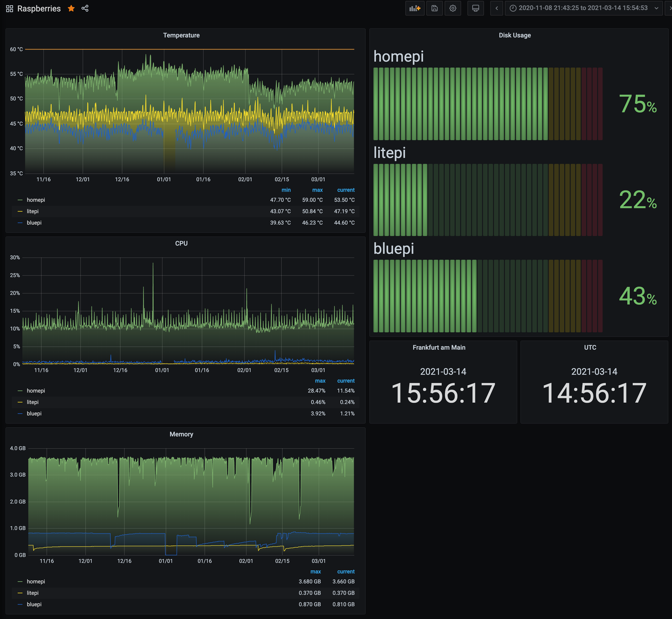
Task: Expand the Disk Usage panel title menu
Action: click(x=515, y=36)
